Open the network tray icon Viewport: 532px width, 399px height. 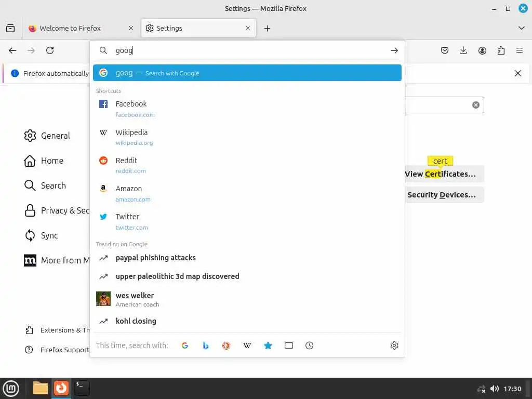click(x=481, y=389)
